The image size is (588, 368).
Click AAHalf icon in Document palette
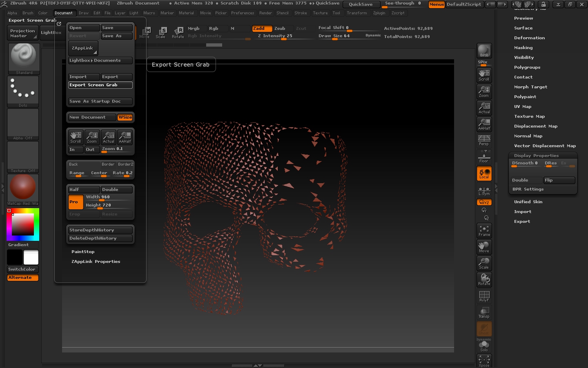[125, 137]
